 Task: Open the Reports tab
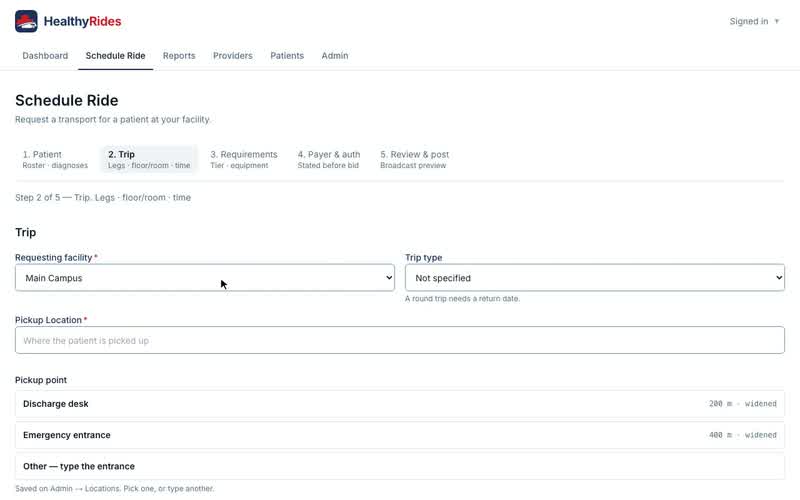pyautogui.click(x=179, y=56)
